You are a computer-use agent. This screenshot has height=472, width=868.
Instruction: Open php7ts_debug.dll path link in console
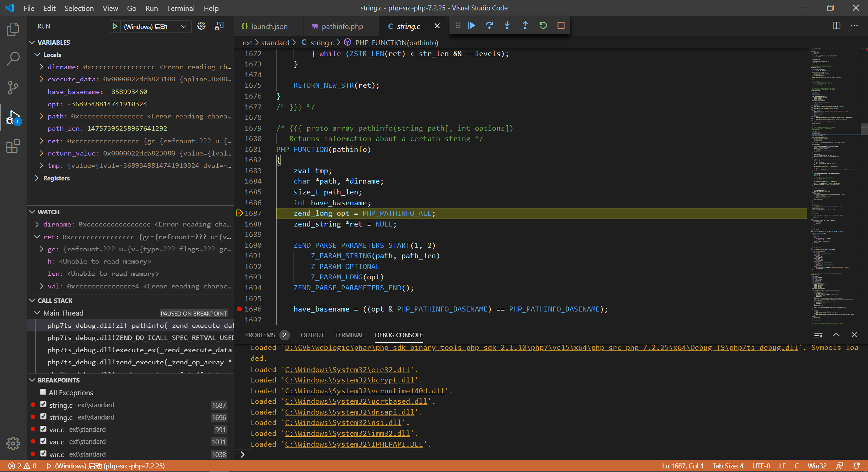tap(541, 348)
